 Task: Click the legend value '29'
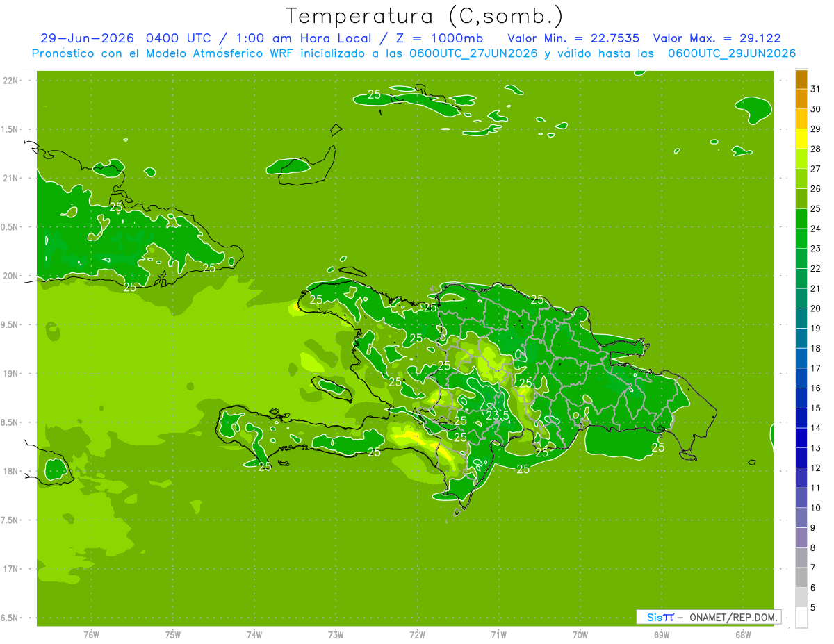(816, 129)
